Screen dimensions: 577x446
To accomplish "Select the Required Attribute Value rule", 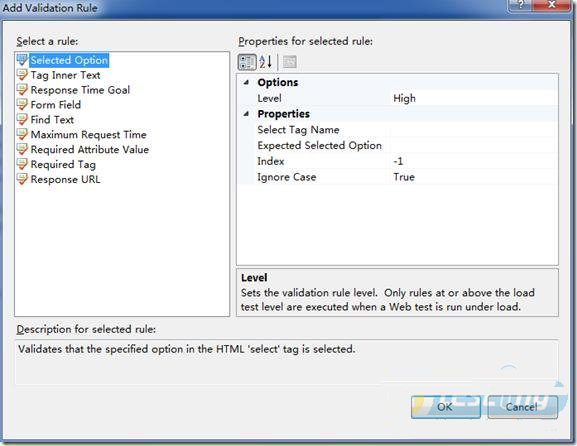I will point(90,149).
